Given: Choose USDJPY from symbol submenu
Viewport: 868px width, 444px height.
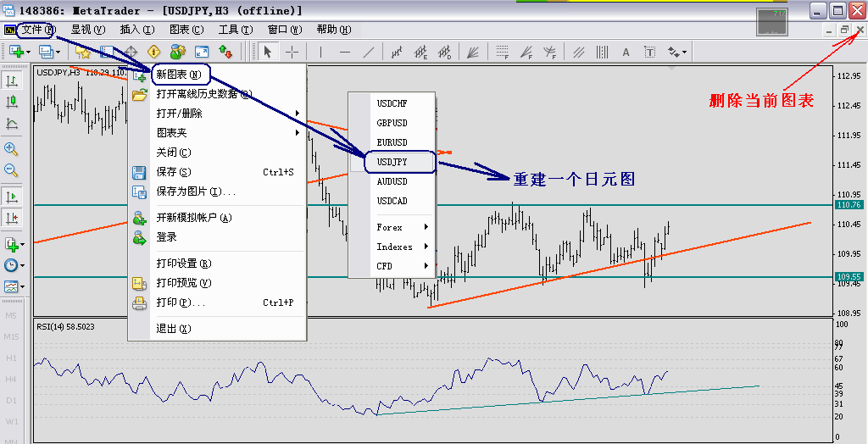Looking at the screenshot, I should pos(392,161).
